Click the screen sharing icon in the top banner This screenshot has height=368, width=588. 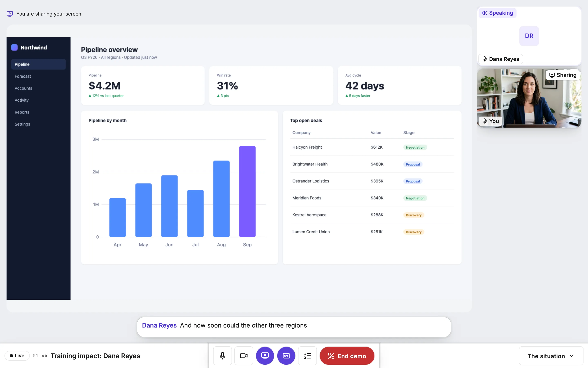pyautogui.click(x=10, y=14)
